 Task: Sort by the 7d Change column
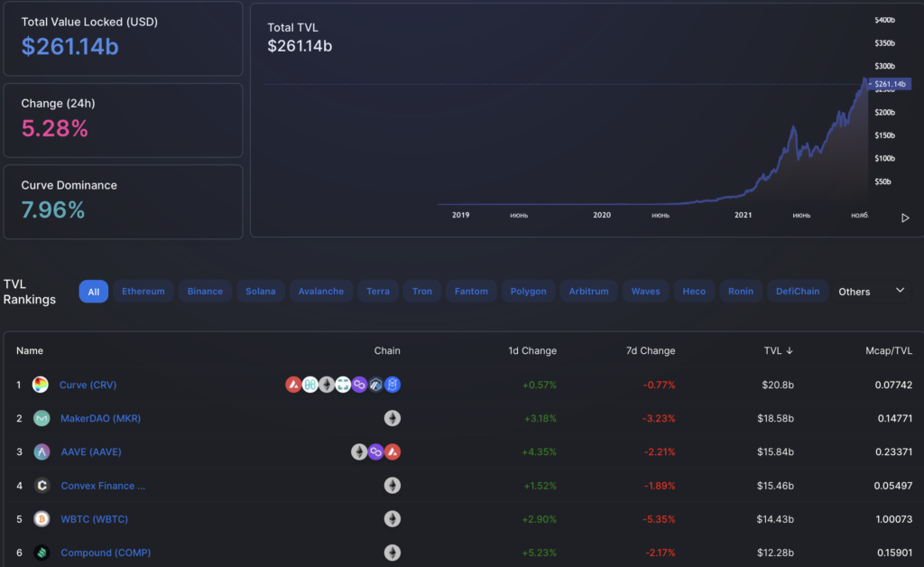pos(651,350)
